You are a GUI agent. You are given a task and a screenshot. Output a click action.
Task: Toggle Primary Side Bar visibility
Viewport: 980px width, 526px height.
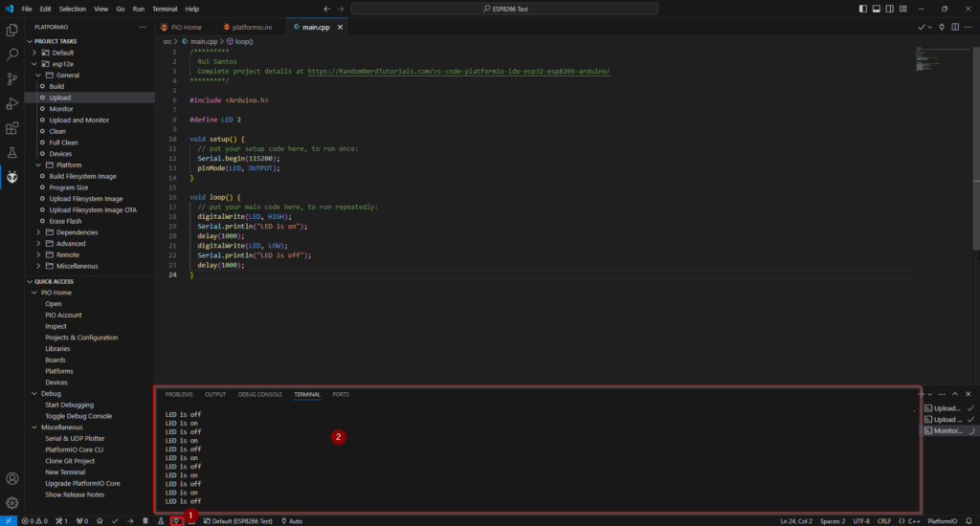[863, 9]
